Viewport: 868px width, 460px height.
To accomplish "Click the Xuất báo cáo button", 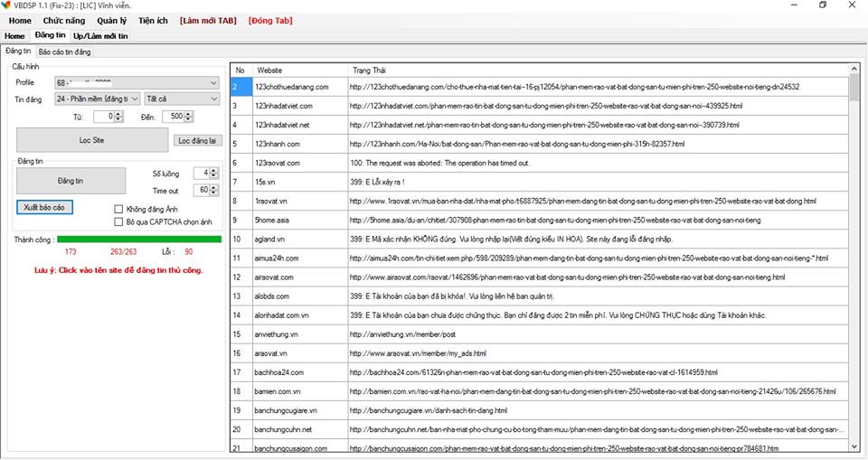I will tap(44, 207).
